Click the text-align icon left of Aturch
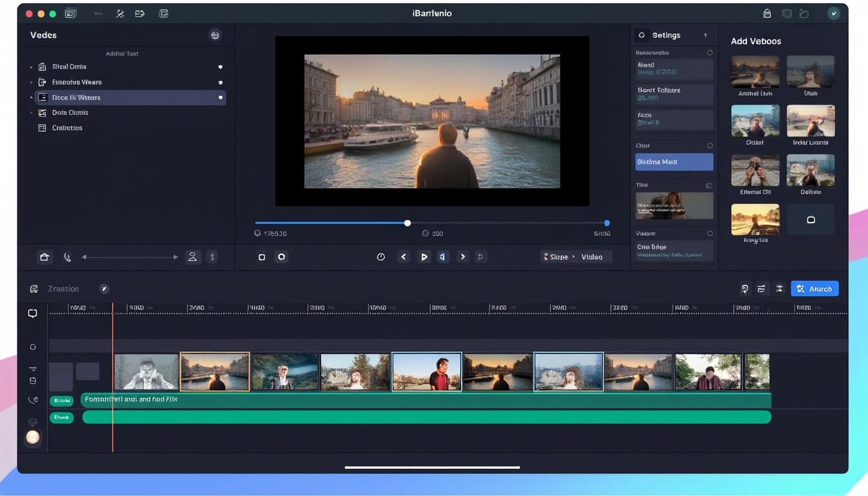 (x=780, y=289)
